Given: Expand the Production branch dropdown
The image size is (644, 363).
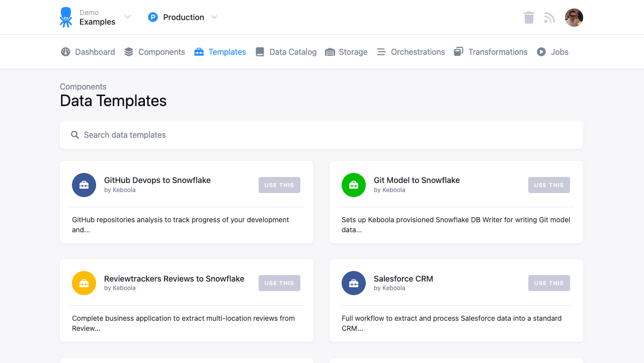Looking at the screenshot, I should [x=214, y=17].
